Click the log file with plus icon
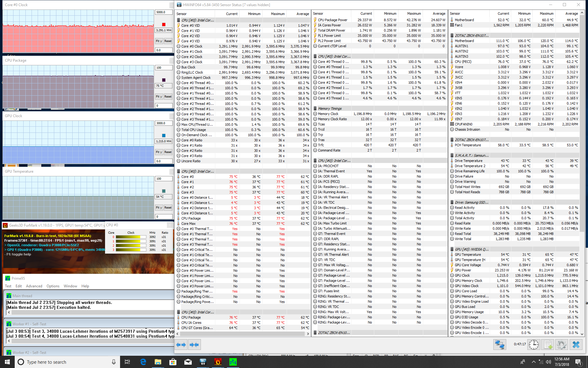 548,345
